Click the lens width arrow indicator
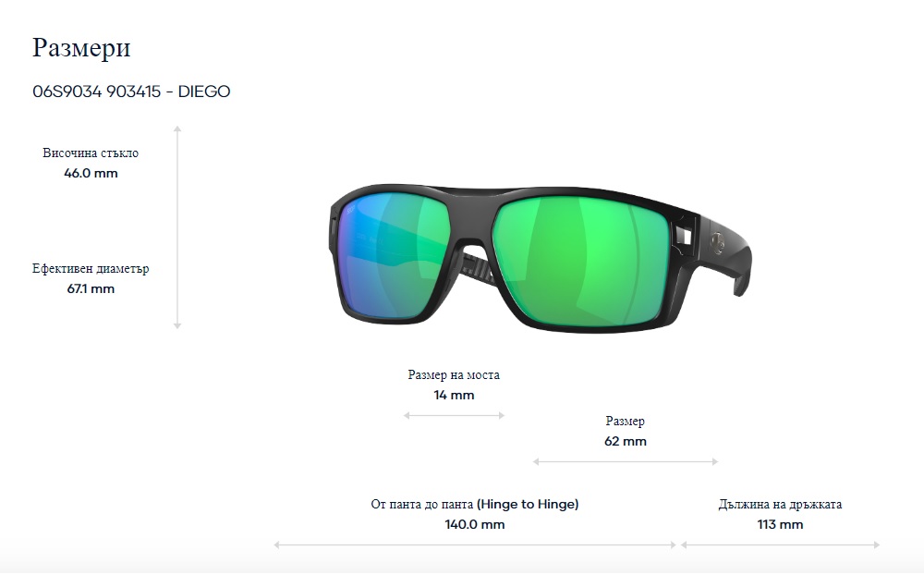The height and width of the screenshot is (575, 924). (626, 462)
